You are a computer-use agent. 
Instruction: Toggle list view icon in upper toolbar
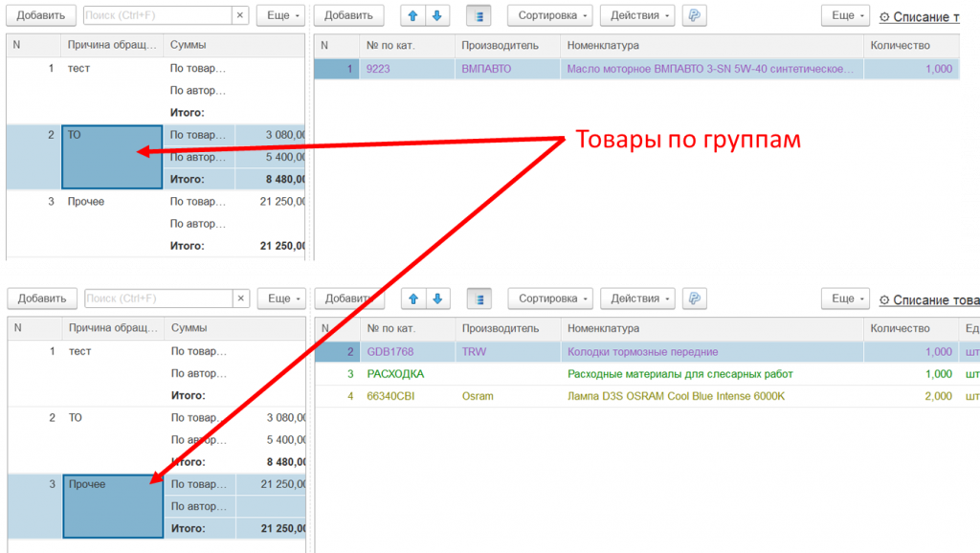(479, 15)
